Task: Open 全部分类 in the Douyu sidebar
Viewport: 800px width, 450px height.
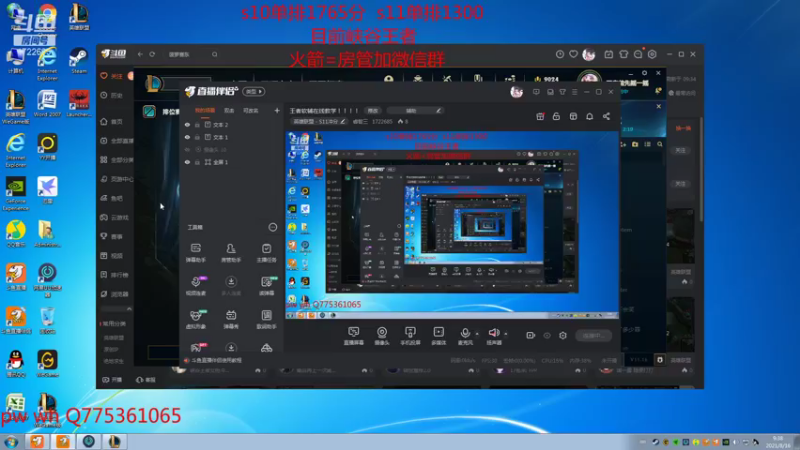Action: (x=117, y=160)
